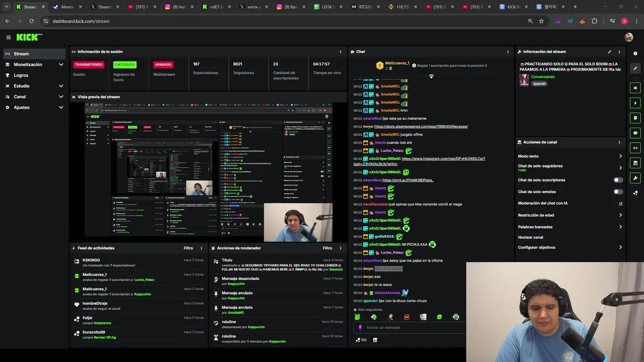644x362 pixels.
Task: Open the Restricción de edad chevron
Action: pyautogui.click(x=620, y=215)
